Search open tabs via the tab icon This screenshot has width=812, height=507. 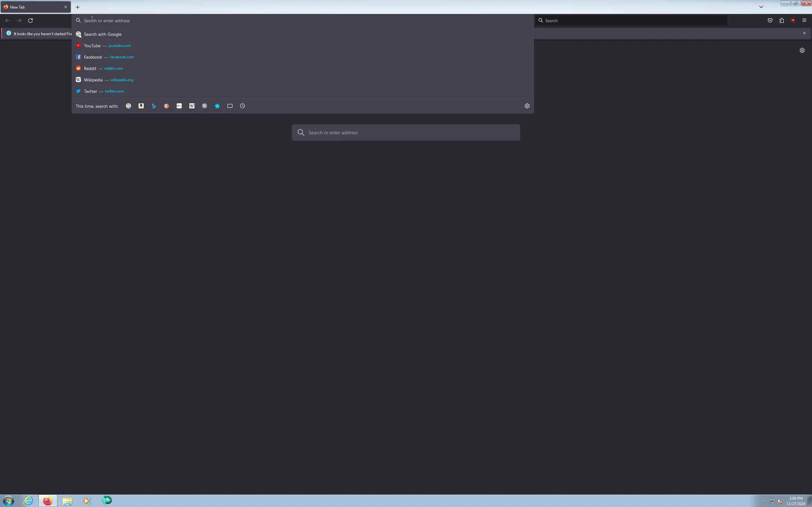230,106
